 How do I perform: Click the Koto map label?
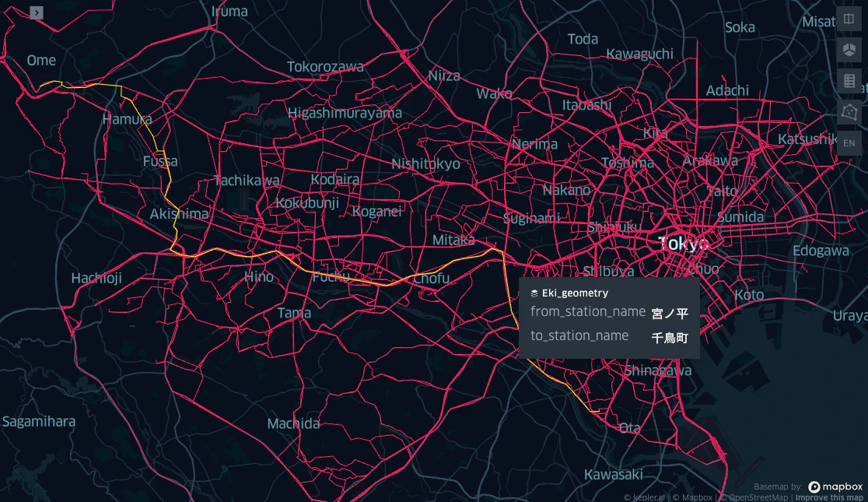[x=749, y=295]
